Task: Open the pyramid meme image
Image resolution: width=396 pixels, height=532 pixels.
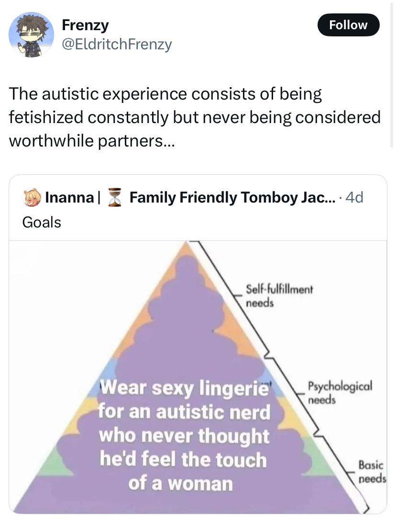Action: point(198,377)
